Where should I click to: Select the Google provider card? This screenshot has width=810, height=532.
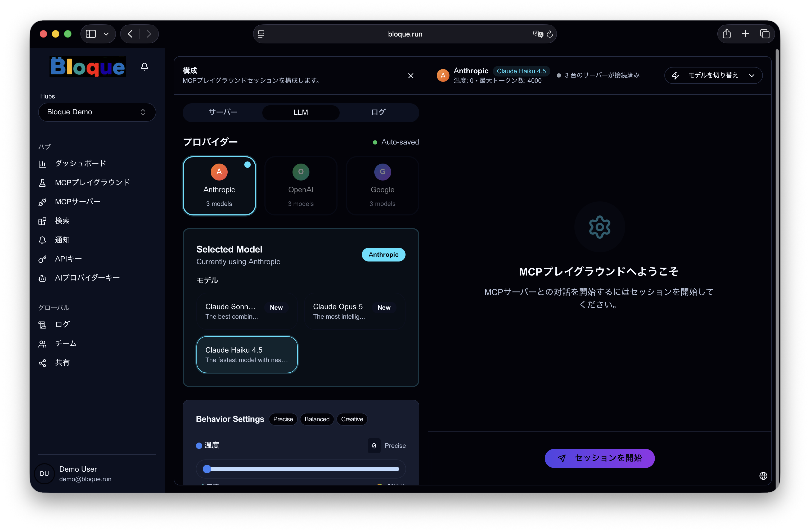click(382, 186)
